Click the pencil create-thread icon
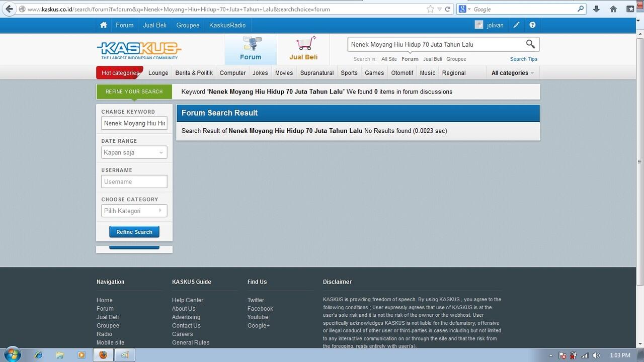Viewport: 644px width, 362px height. (516, 25)
